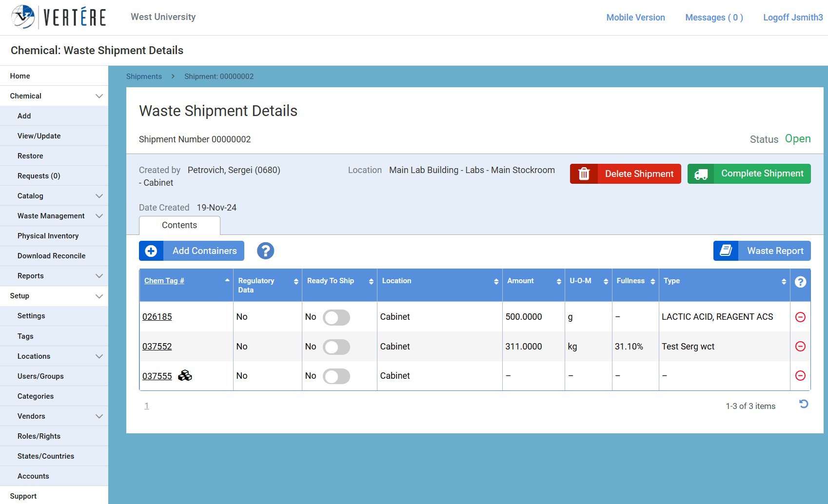Click the trash can icon on Delete Shipment
This screenshot has height=504, width=828.
584,174
